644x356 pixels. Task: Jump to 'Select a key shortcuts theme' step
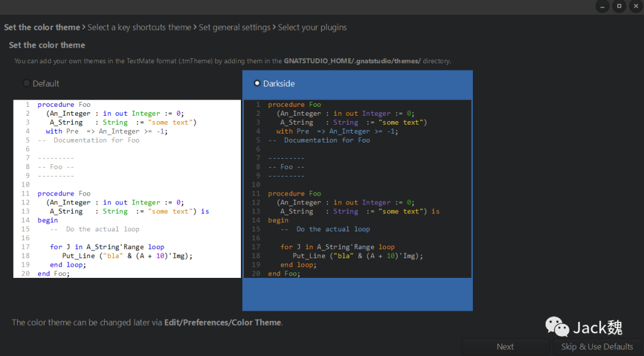click(140, 27)
